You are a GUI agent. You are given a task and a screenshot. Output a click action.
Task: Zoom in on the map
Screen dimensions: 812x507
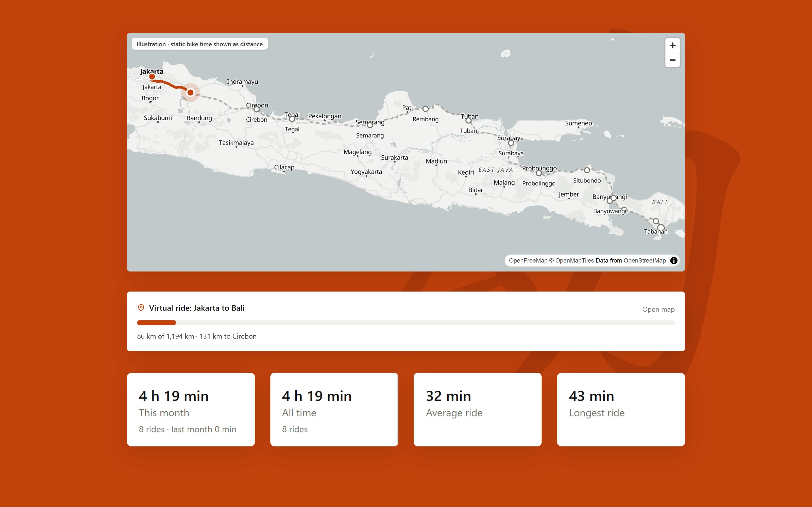(x=672, y=46)
